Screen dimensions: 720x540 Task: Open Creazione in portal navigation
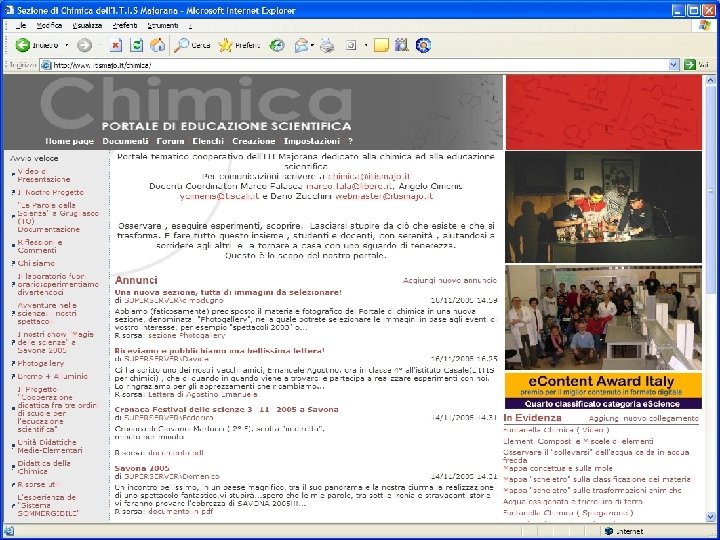tap(253, 141)
